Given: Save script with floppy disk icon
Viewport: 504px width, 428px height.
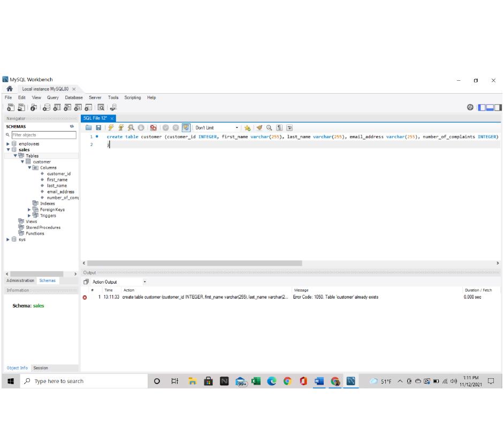Looking at the screenshot, I should click(98, 128).
